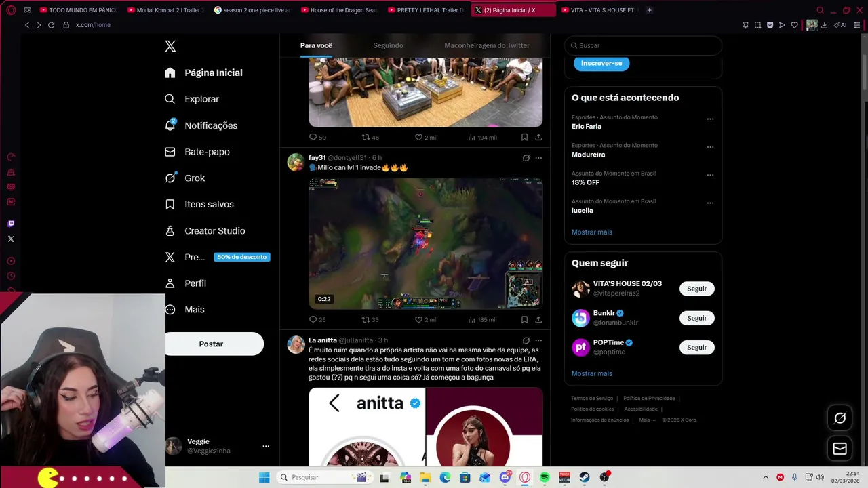Click the x.com/home address bar
The height and width of the screenshot is (488, 868).
coord(93,25)
